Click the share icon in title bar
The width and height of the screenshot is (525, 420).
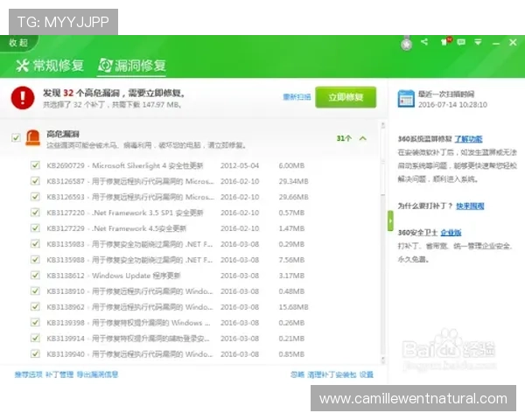pyautogui.click(x=424, y=42)
